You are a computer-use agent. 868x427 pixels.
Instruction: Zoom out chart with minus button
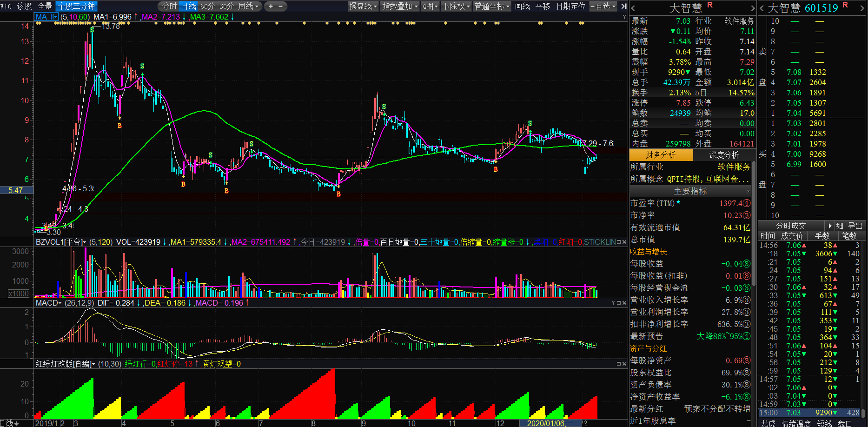click(x=281, y=7)
